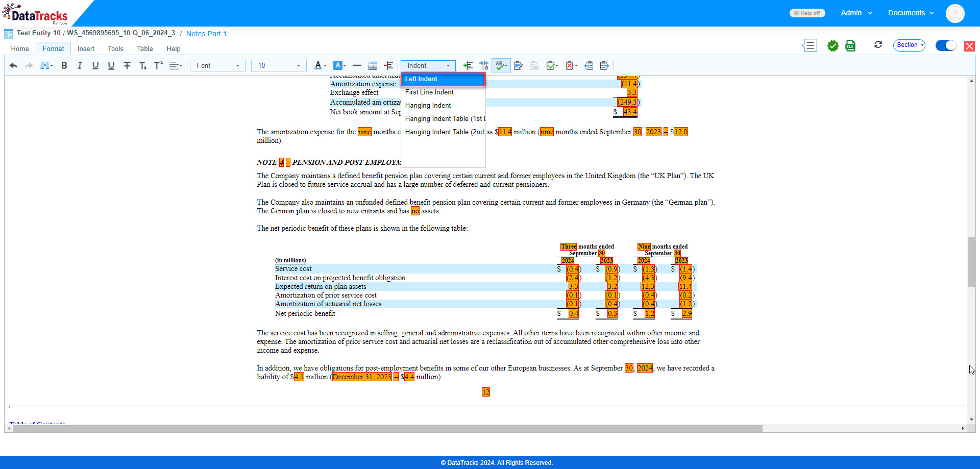Toggle the spell check icon
Screen dimensions: 980x469
(x=501, y=65)
